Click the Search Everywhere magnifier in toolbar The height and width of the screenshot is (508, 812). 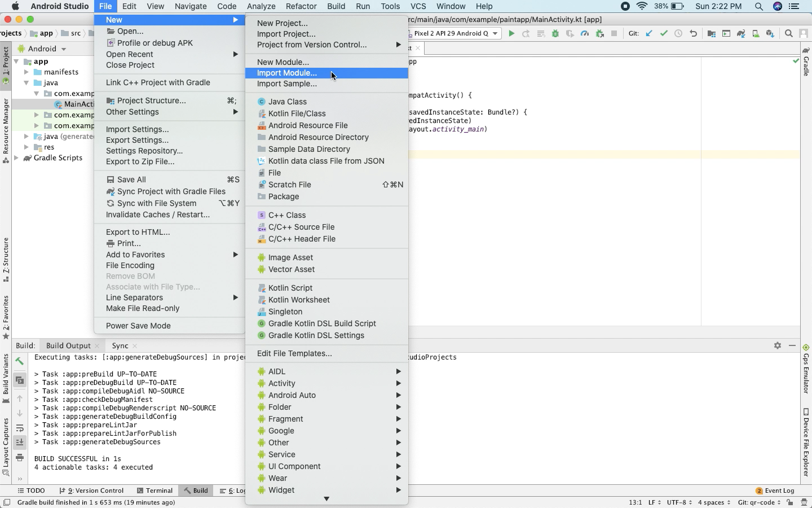pyautogui.click(x=789, y=34)
